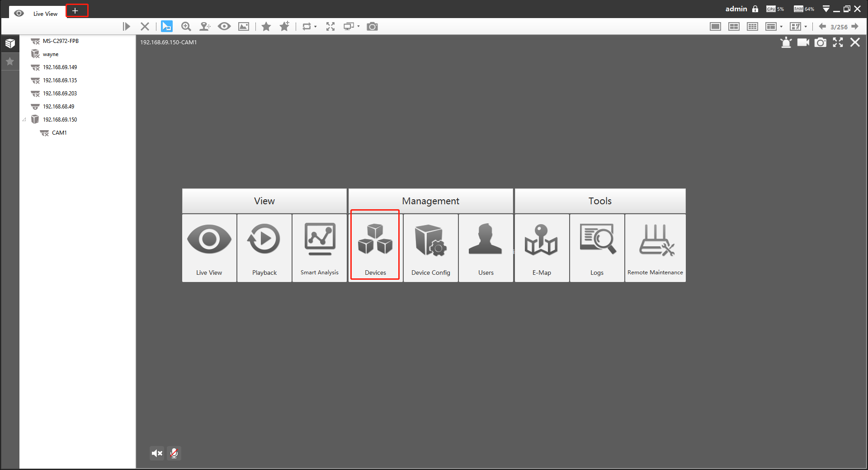Select the single-window layout
Screen dimensions: 868x470
click(x=715, y=27)
